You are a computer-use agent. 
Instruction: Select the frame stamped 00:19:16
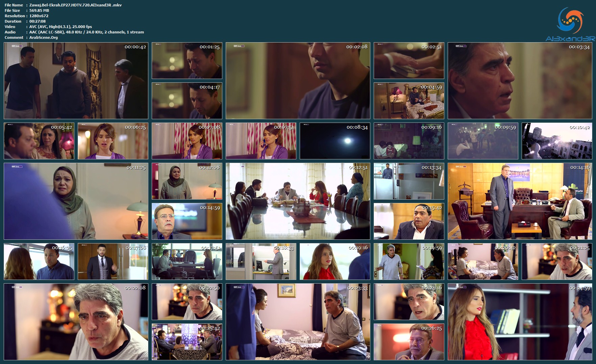point(335,262)
